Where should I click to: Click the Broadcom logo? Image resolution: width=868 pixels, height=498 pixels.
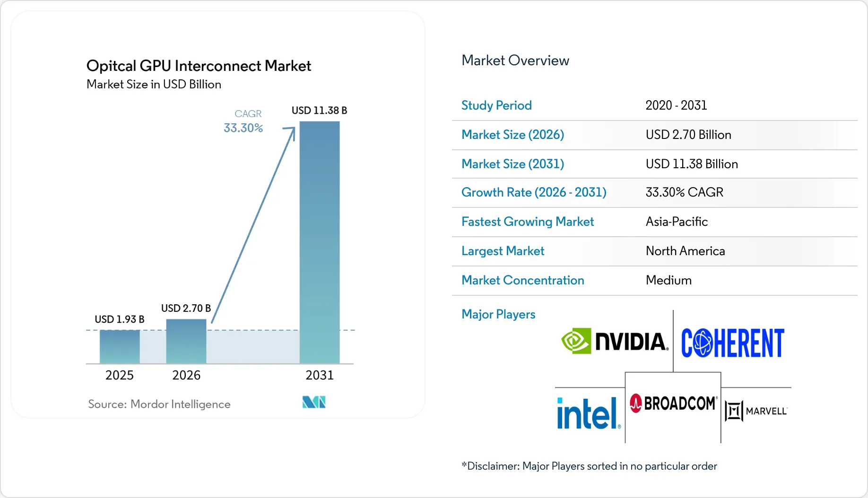tap(673, 403)
